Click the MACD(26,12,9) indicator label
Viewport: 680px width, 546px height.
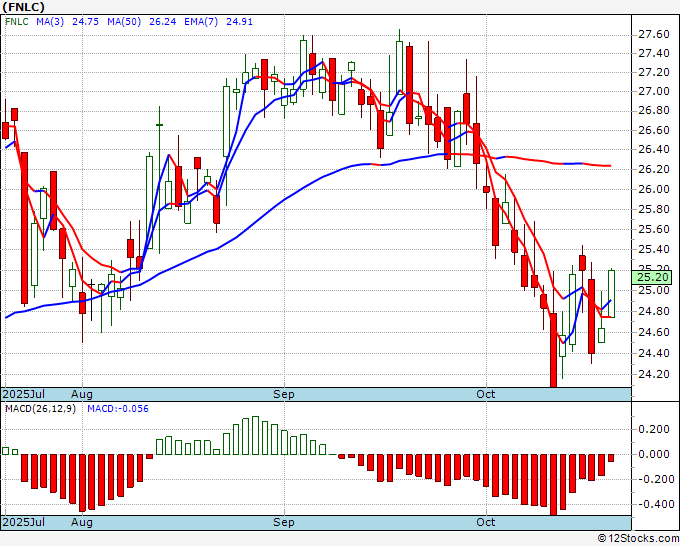(x=40, y=409)
